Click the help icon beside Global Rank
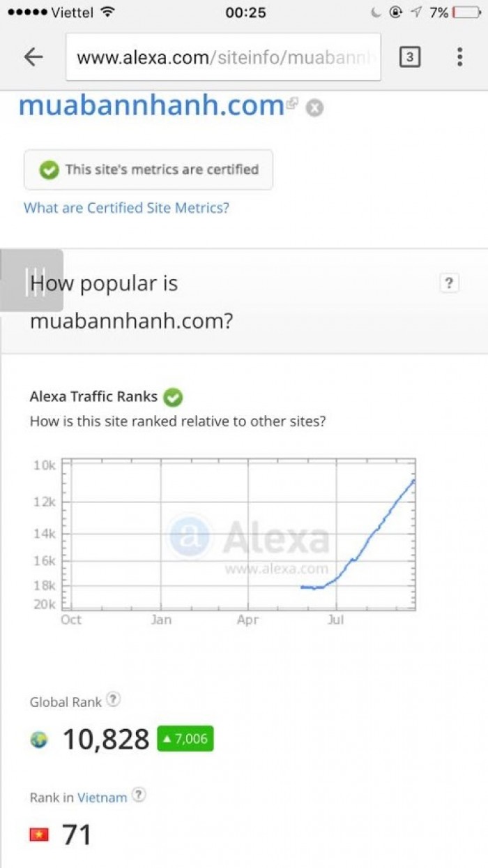 [x=114, y=699]
